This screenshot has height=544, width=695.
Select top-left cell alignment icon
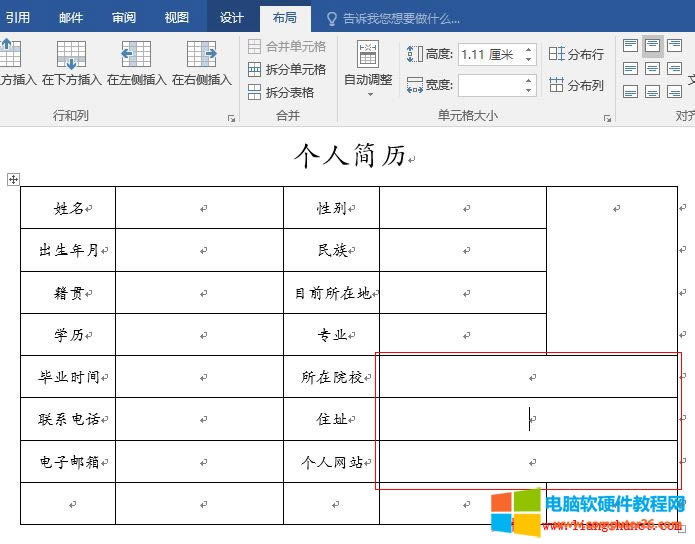(x=630, y=45)
